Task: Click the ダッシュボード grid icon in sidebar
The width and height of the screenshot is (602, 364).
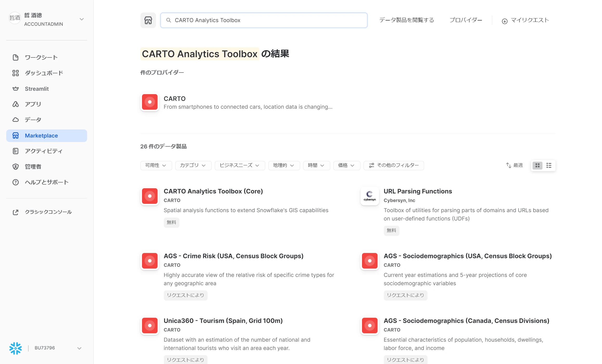Action: (16, 73)
